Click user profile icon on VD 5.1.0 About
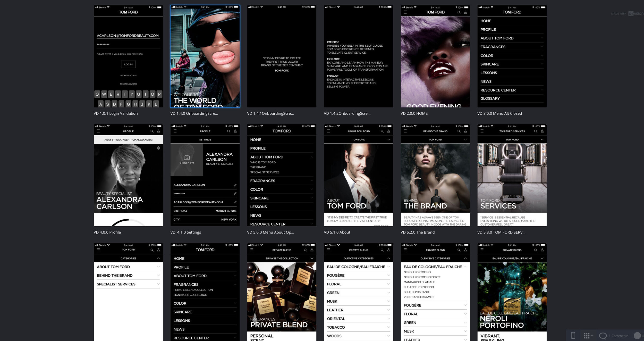Viewport: 644px width, 341px height. (x=389, y=131)
